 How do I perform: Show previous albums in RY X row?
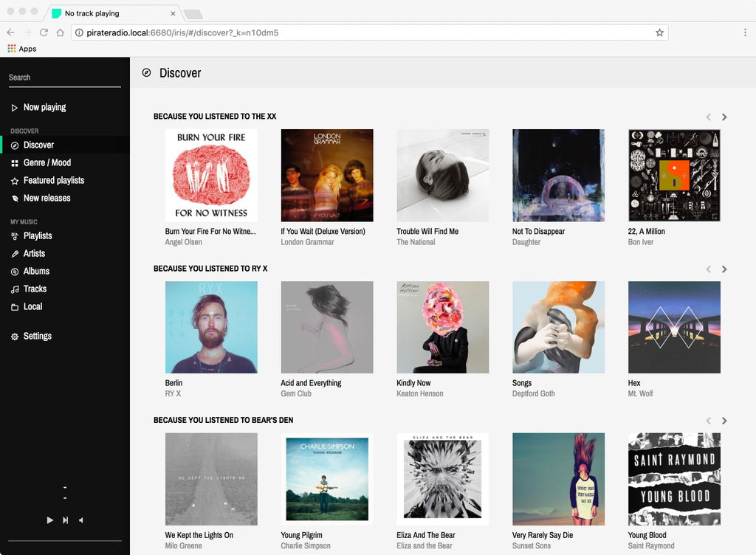[708, 269]
